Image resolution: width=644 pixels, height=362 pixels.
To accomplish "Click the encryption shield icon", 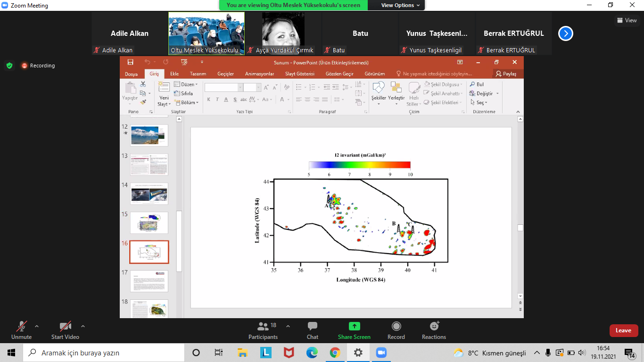I will coord(9,66).
